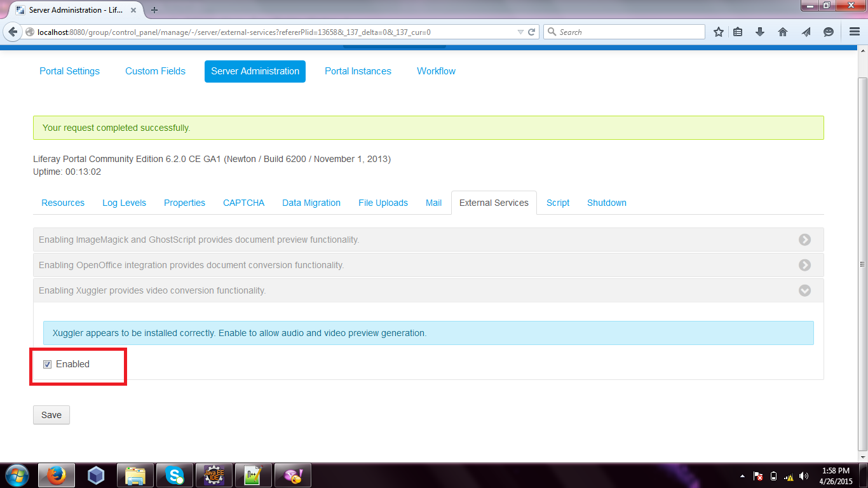Viewport: 868px width, 488px height.
Task: Launch the Java EE IDE from the taskbar
Action: (214, 475)
